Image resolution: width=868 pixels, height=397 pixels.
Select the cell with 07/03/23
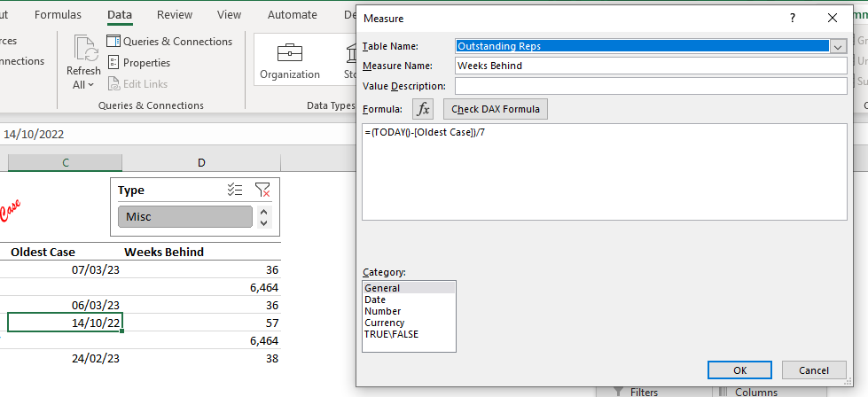[66, 269]
